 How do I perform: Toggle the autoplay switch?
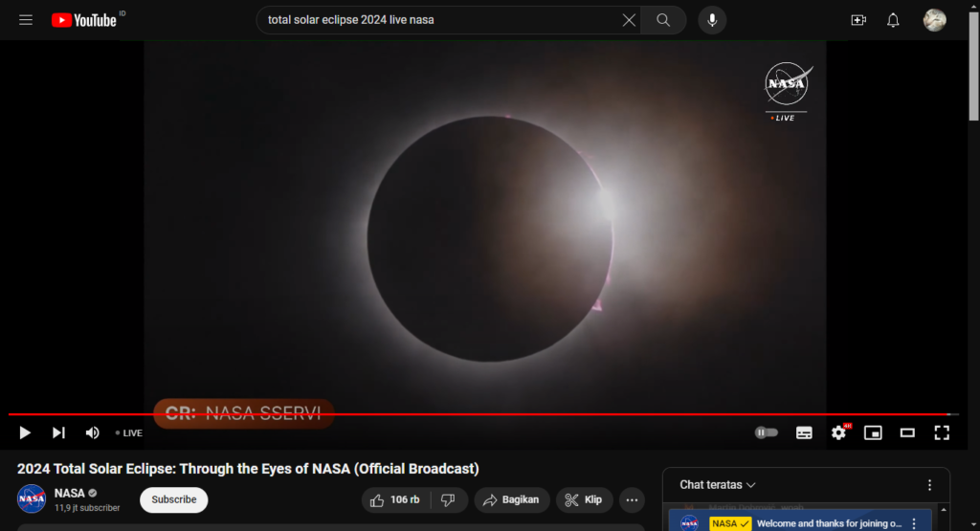click(767, 432)
